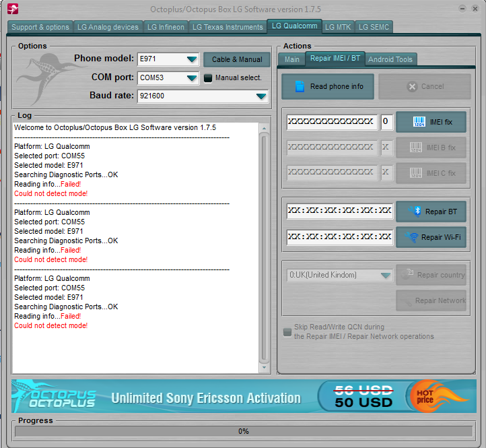Click the barcode icon on IMEI B fix

[416, 148]
